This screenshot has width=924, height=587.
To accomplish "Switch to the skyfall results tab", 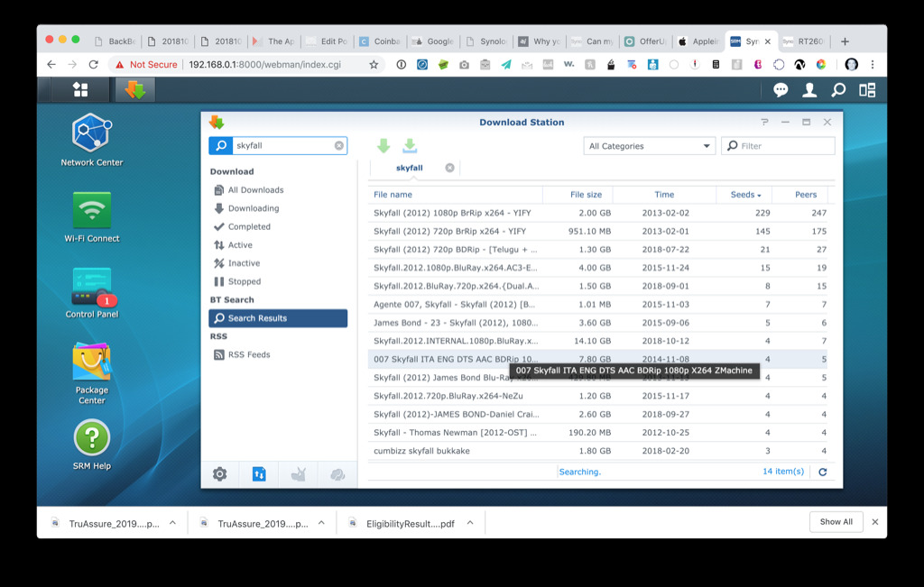I will click(x=409, y=168).
